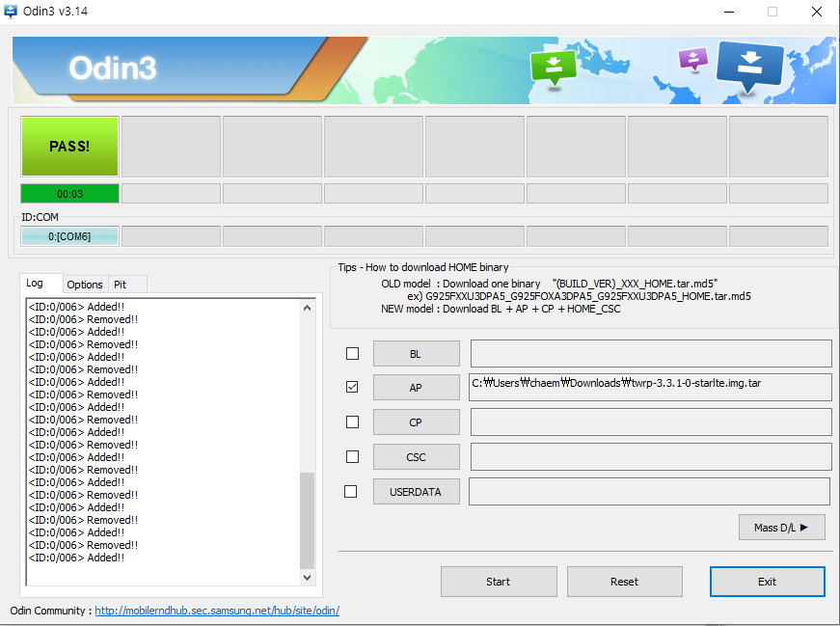Click the empty CP file path field
Screen dimensions: 840x626
(x=651, y=422)
